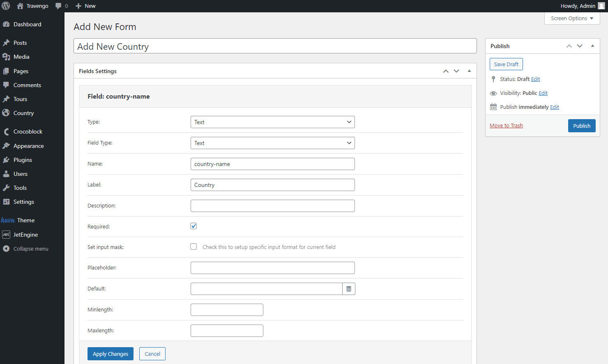Screen dimensions: 608x364
Task: Edit the Visibility Public link
Action: click(x=543, y=93)
